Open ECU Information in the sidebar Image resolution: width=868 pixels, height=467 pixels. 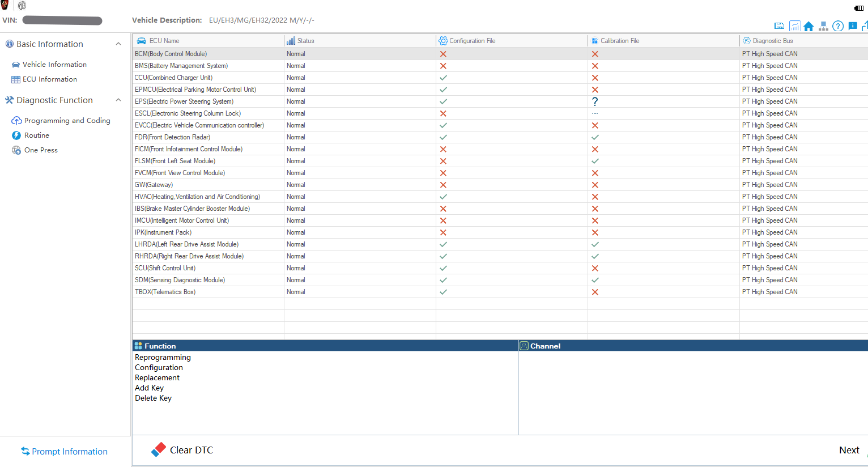49,79
